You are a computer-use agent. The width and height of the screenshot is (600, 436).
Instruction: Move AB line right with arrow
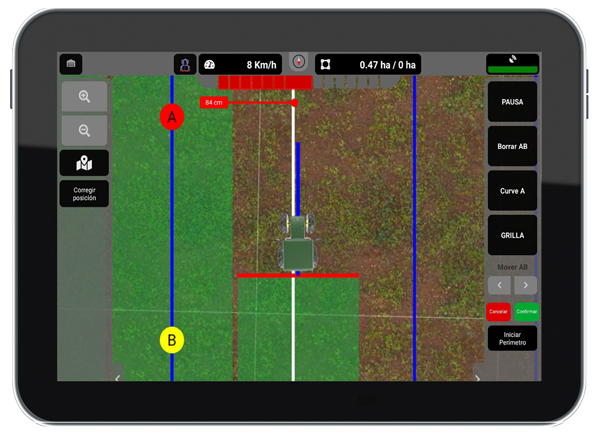pos(525,286)
